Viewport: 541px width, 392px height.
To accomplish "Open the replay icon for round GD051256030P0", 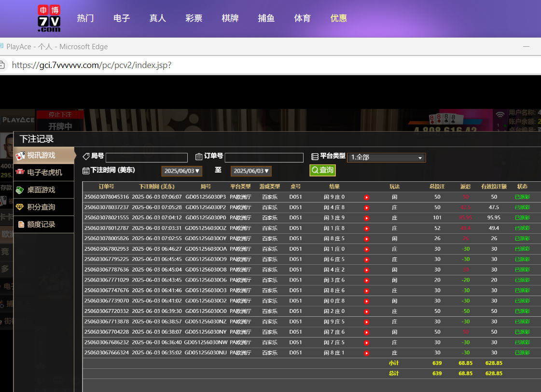I will click(x=366, y=218).
